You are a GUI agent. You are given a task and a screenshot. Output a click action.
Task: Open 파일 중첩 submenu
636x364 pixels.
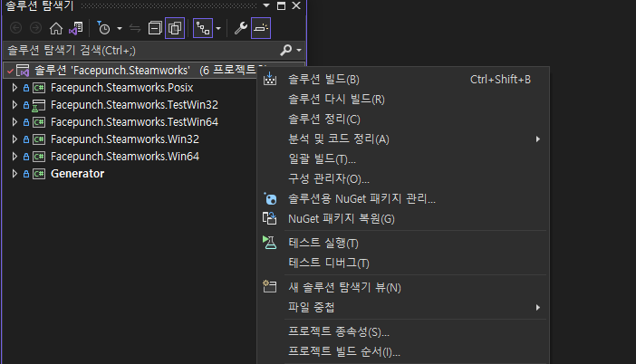point(403,307)
